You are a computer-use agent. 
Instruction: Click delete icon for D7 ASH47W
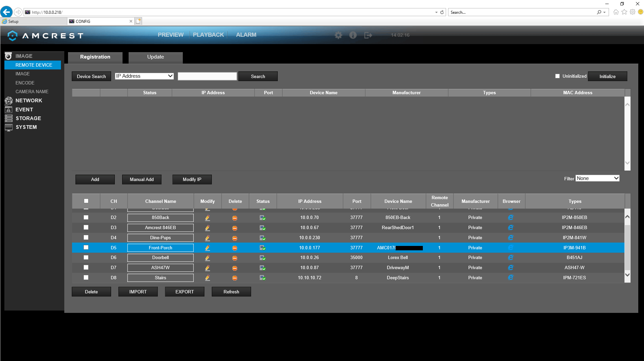tap(235, 268)
